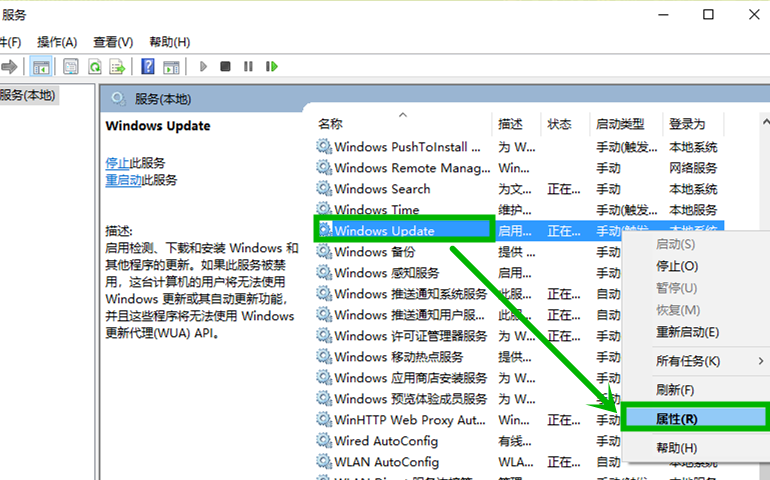The image size is (770, 480).
Task: Sort by the 名称 column header
Action: (403, 124)
